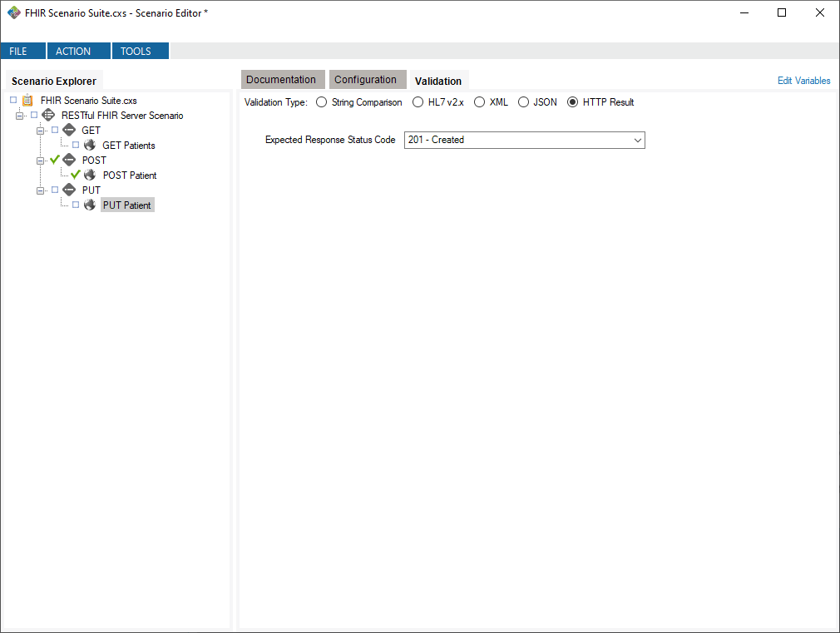The height and width of the screenshot is (633, 840).
Task: Switch to the Documentation tab
Action: point(283,79)
